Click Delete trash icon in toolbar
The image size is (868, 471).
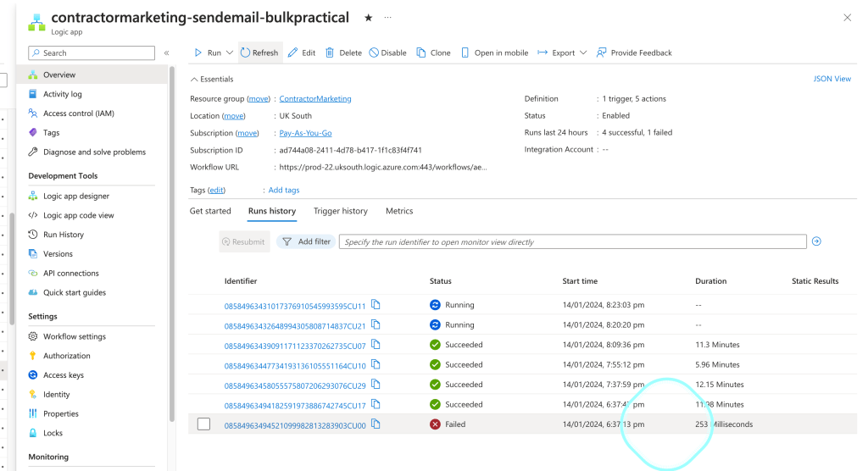[330, 53]
